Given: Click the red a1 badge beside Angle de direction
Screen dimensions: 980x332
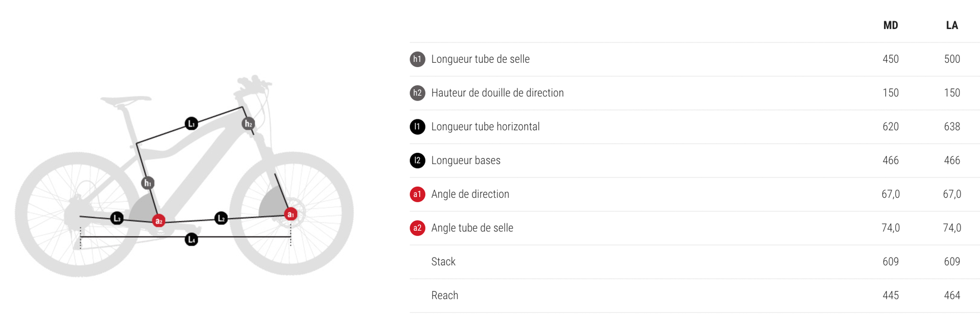Looking at the screenshot, I should (x=417, y=194).
